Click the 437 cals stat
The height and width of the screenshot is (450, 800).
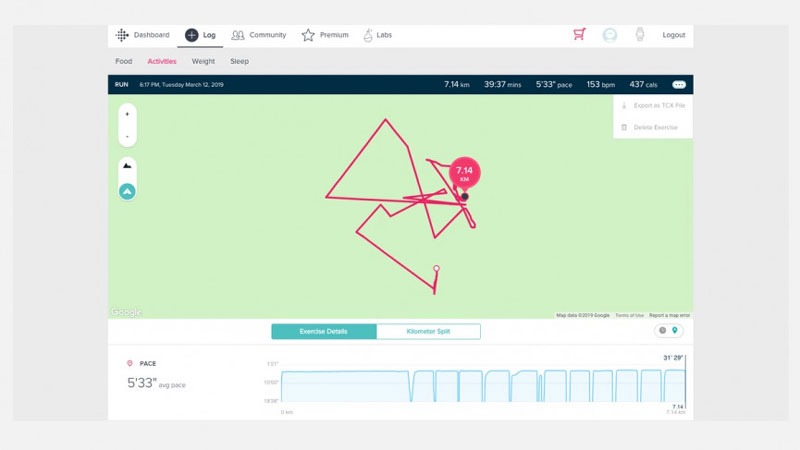643,85
